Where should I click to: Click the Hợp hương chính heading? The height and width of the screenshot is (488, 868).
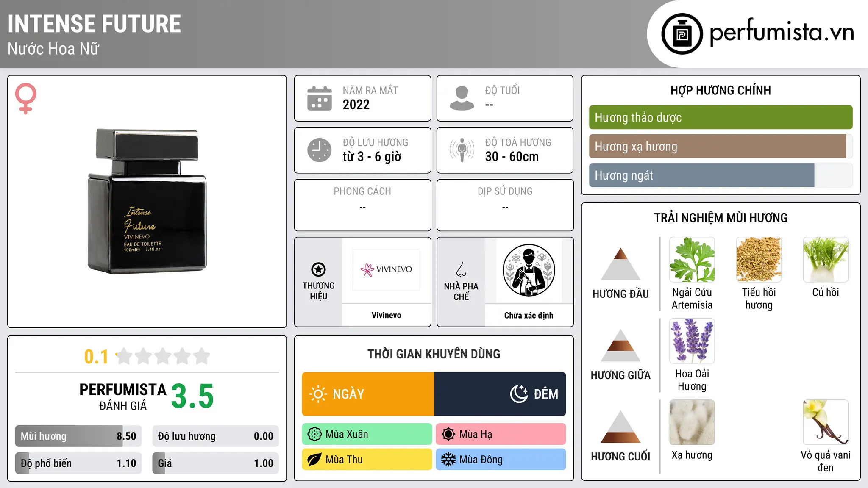coord(721,90)
